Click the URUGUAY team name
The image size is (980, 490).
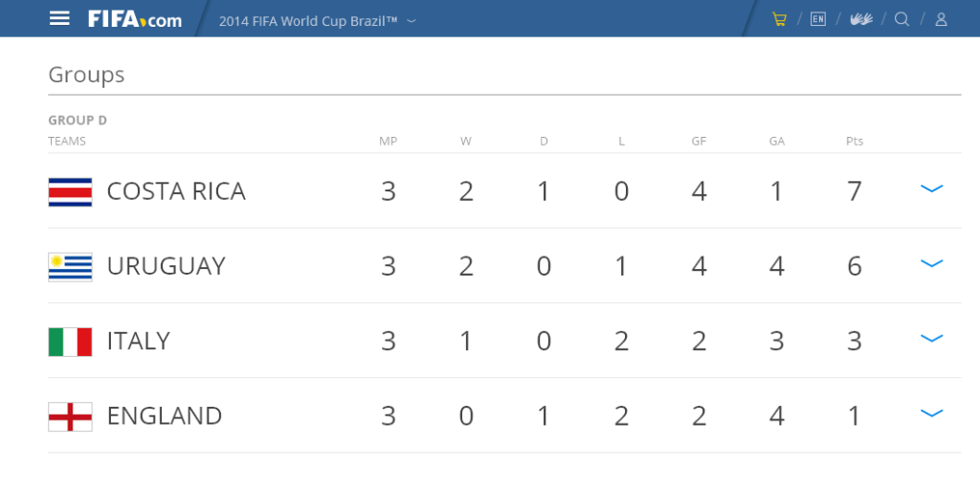(167, 266)
